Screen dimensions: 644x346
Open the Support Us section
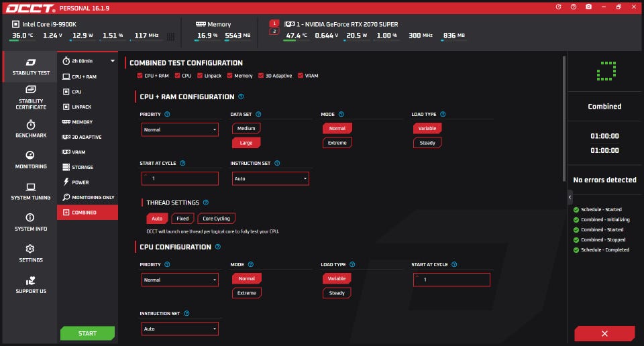click(31, 285)
